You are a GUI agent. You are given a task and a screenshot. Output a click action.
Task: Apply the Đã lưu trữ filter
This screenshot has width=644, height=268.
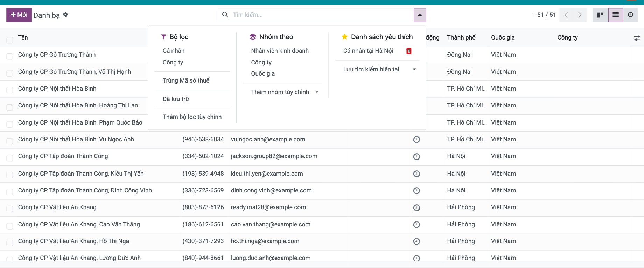176,99
